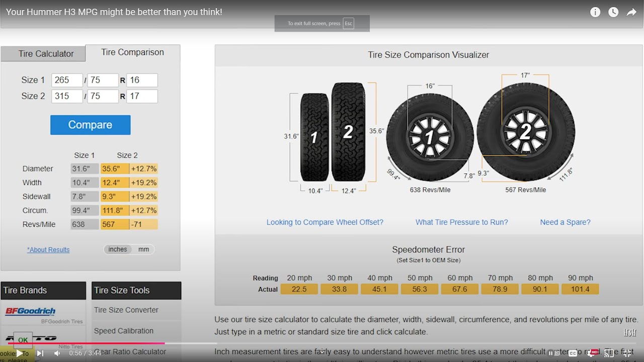Click the Tire Size Tools header

coord(136,290)
